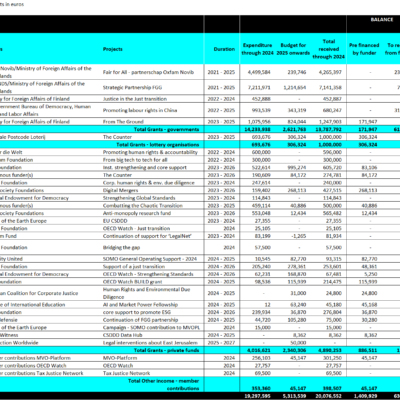Click "Corp. human rights & env. due diligence"

(148, 183)
